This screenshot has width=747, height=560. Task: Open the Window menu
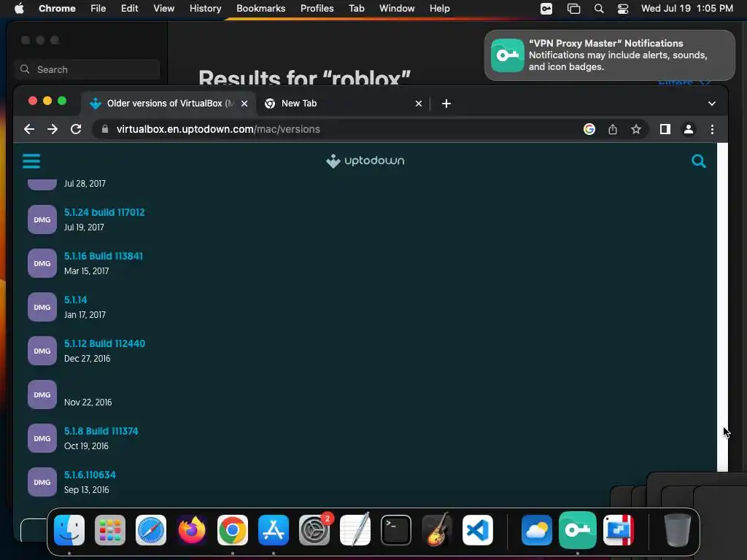(397, 9)
